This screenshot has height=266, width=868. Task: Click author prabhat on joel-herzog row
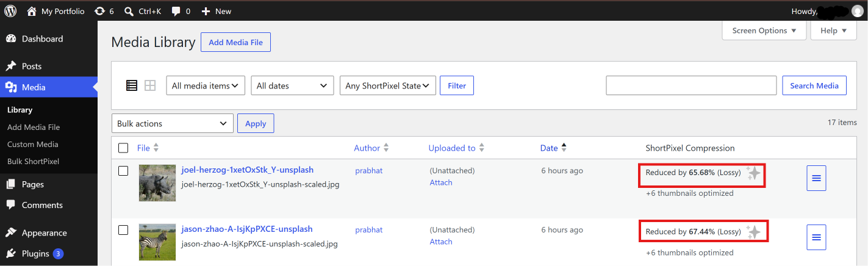click(368, 171)
